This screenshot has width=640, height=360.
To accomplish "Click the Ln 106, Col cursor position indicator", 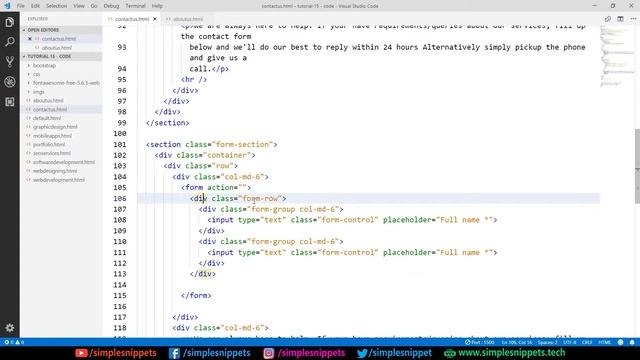I will point(517,342).
